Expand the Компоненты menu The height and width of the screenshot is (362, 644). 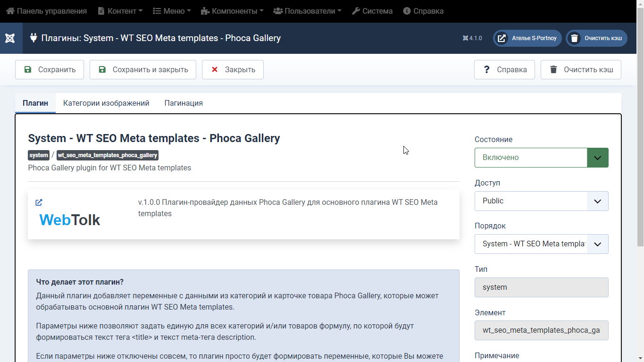pyautogui.click(x=232, y=11)
